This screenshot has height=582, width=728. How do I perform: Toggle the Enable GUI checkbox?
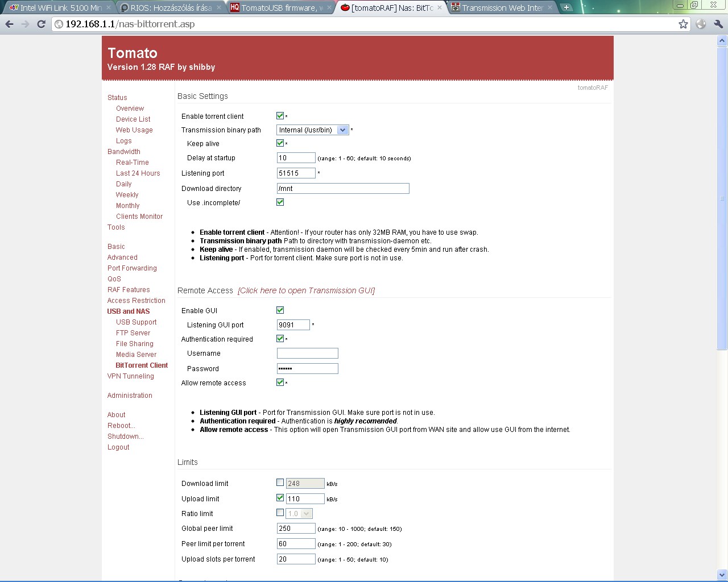pyautogui.click(x=280, y=310)
